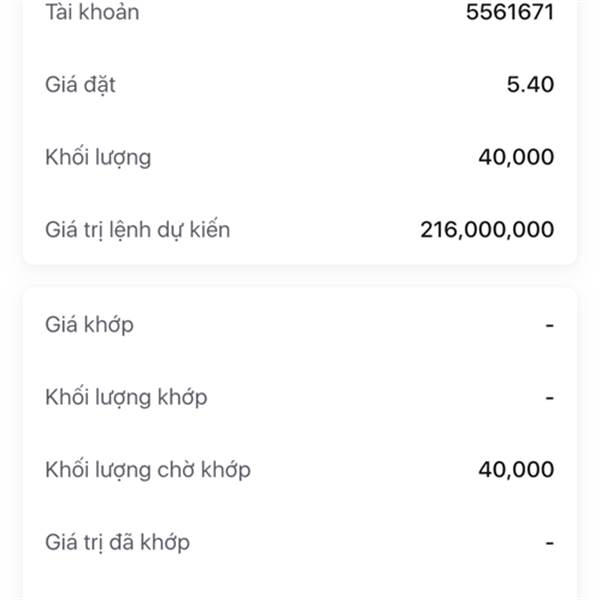
Task: Tap the Giá trị đã khớp label
Action: pyautogui.click(x=118, y=543)
